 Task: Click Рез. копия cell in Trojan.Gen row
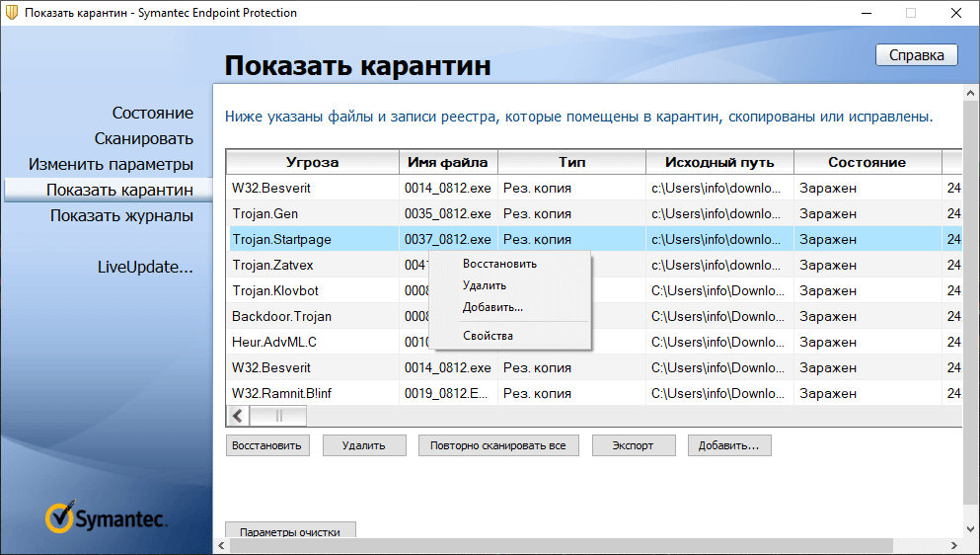pos(571,213)
